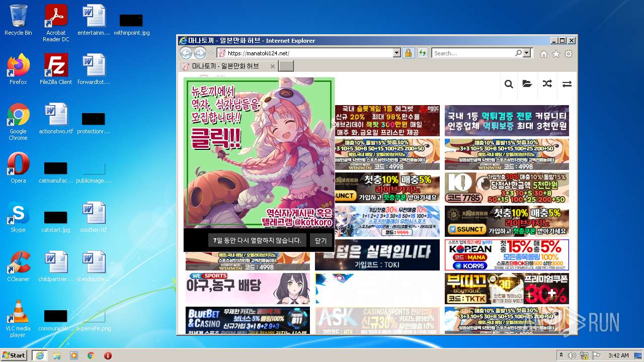This screenshot has height=362, width=644.
Task: Click the 3:42 AM clock
Action: pyautogui.click(x=618, y=355)
